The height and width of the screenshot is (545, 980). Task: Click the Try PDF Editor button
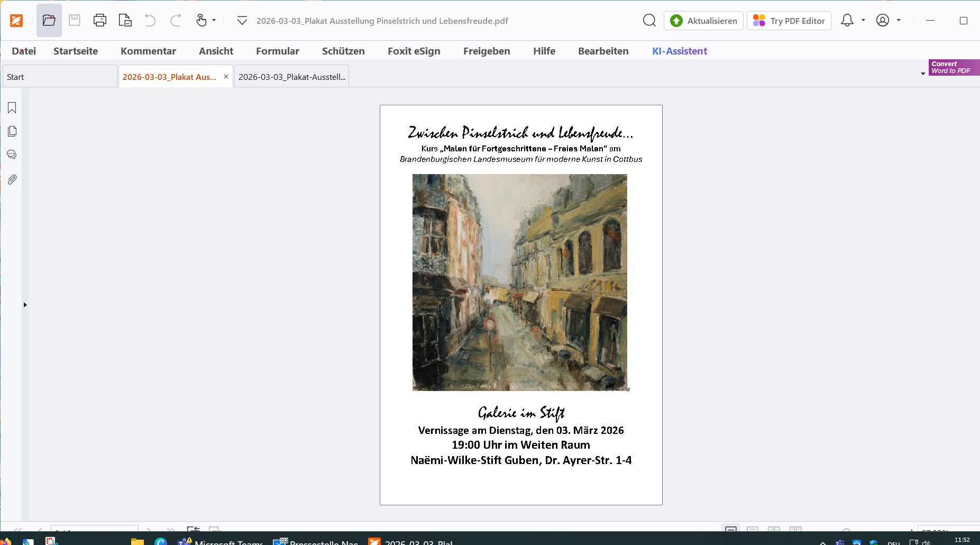pos(789,21)
